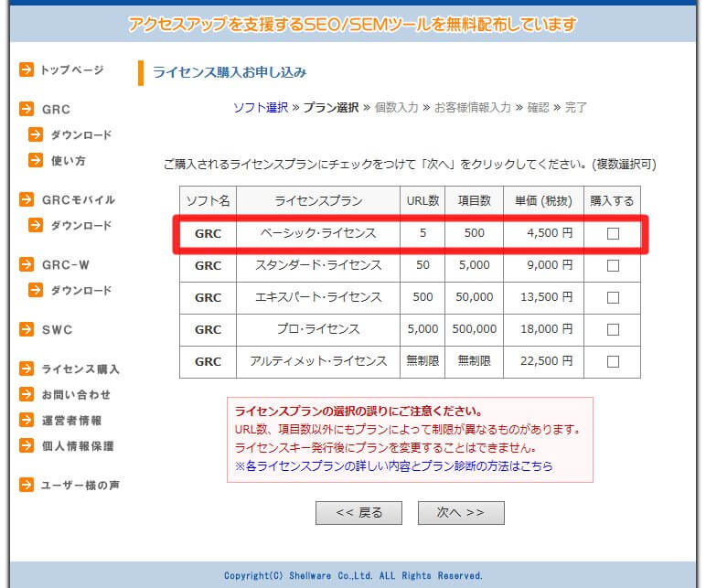This screenshot has width=706, height=588.
Task: Open the GRC-W menu link
Action: (66, 264)
